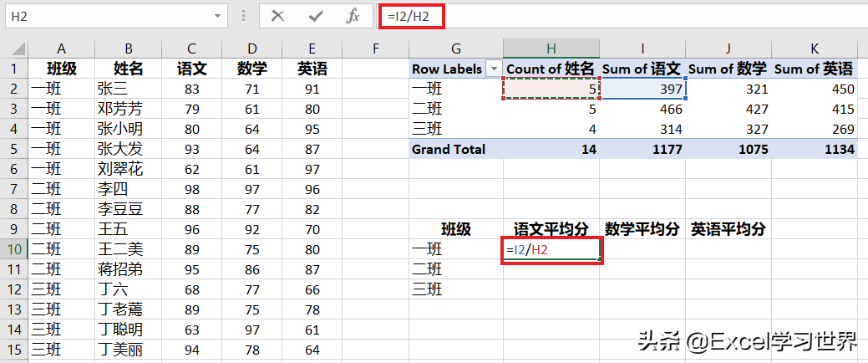Select column I header
The height and width of the screenshot is (363, 868).
pos(642,49)
